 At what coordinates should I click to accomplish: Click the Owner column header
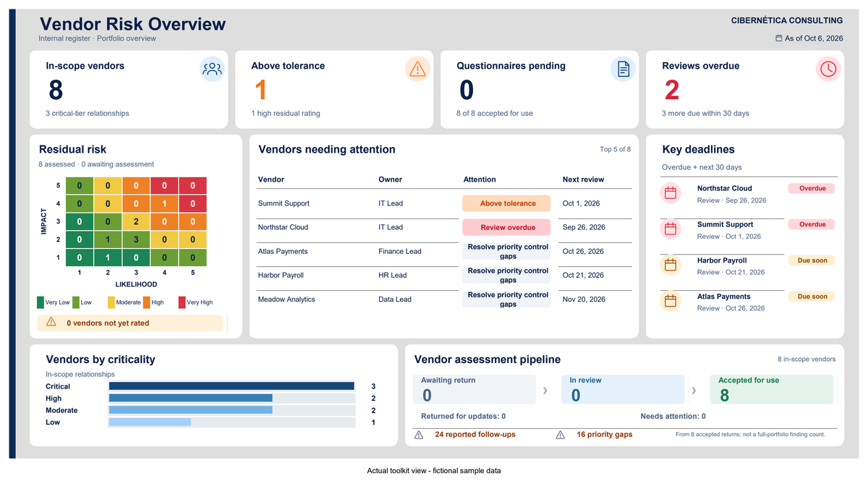point(390,179)
